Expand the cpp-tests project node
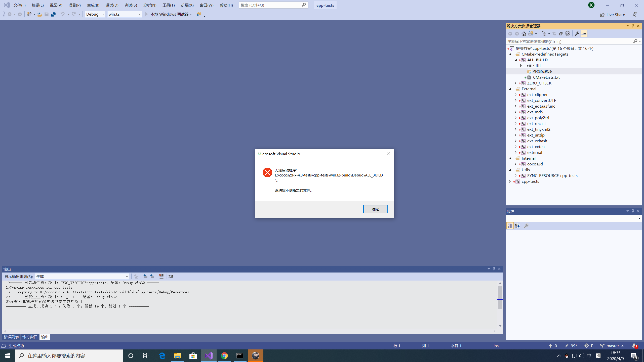The height and width of the screenshot is (362, 644). [510, 181]
